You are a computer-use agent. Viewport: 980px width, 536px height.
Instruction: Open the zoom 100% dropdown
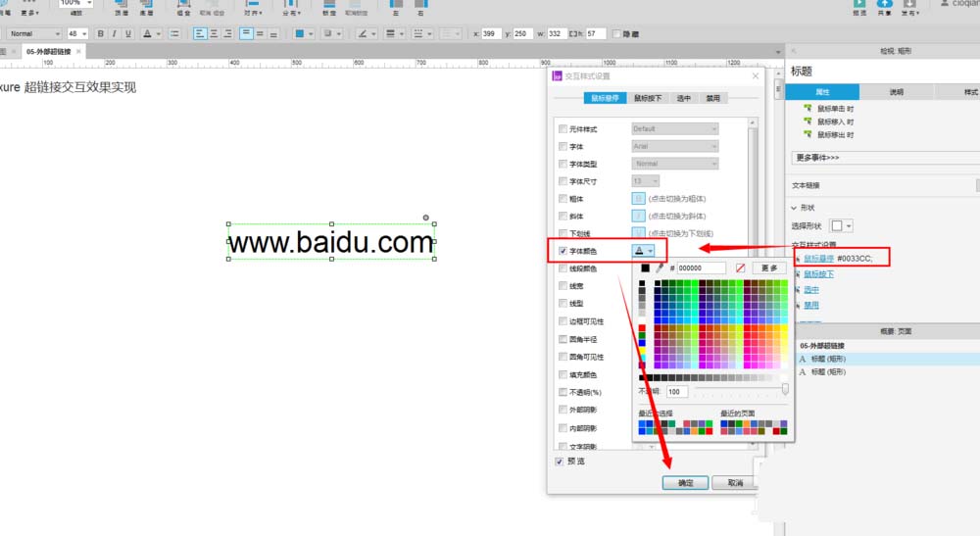75,3
